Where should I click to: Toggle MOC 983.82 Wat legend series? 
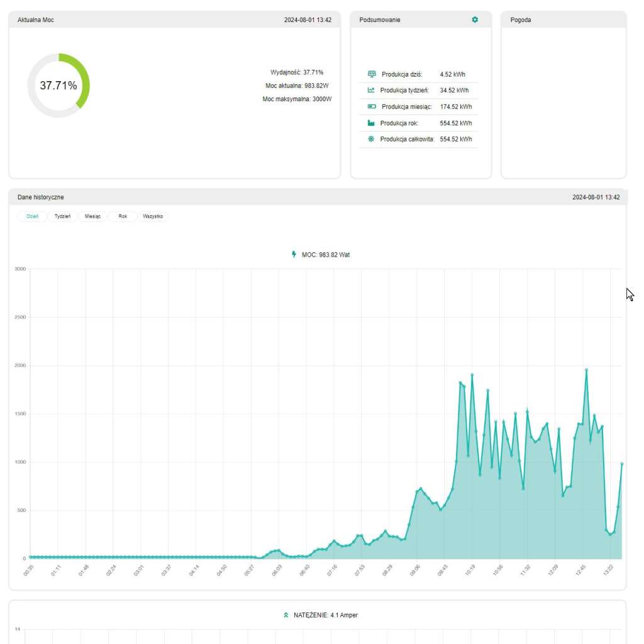[325, 255]
